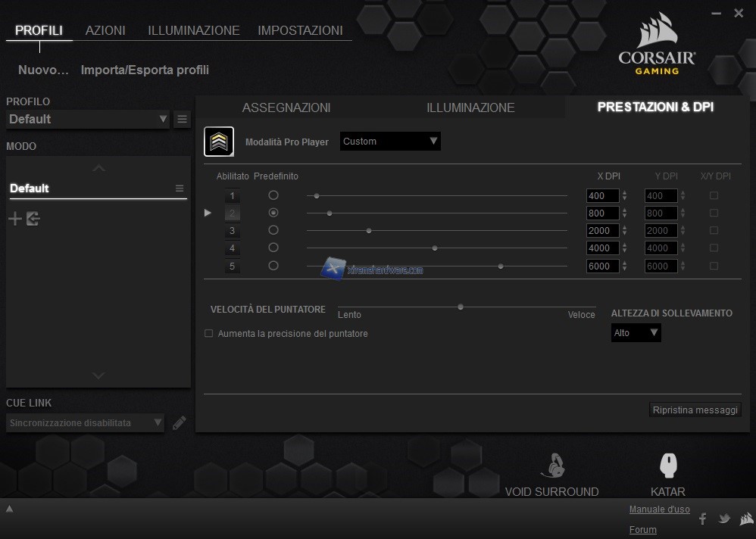Open the profile options hamburger menu
Viewport: 756px width, 539px height.
[x=182, y=119]
